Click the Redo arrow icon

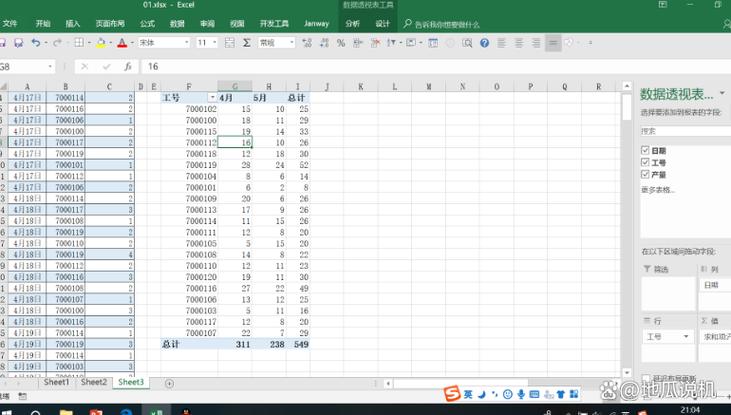(x=57, y=43)
